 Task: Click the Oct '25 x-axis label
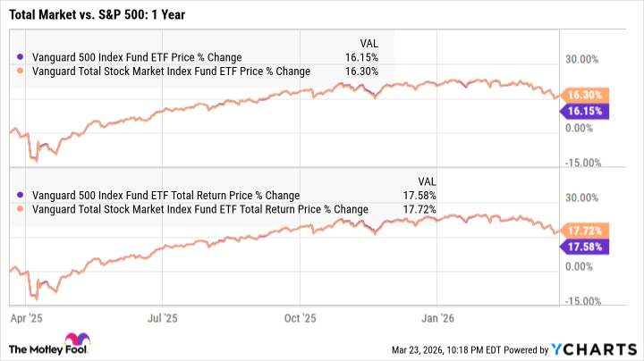[301, 316]
